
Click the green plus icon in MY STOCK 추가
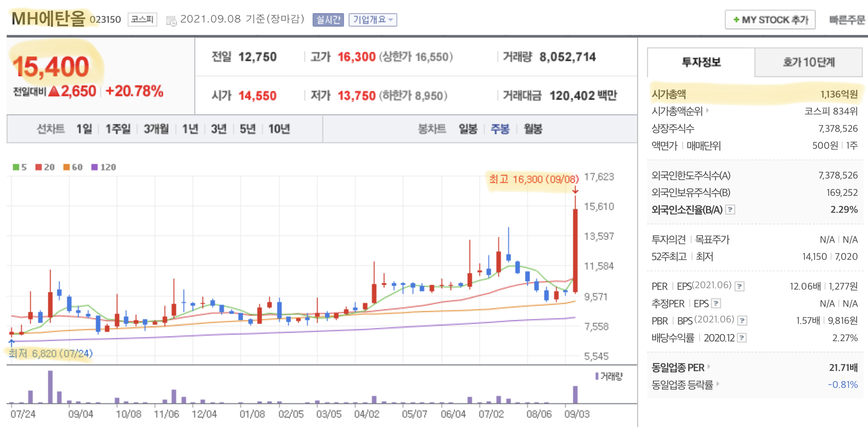(x=736, y=20)
